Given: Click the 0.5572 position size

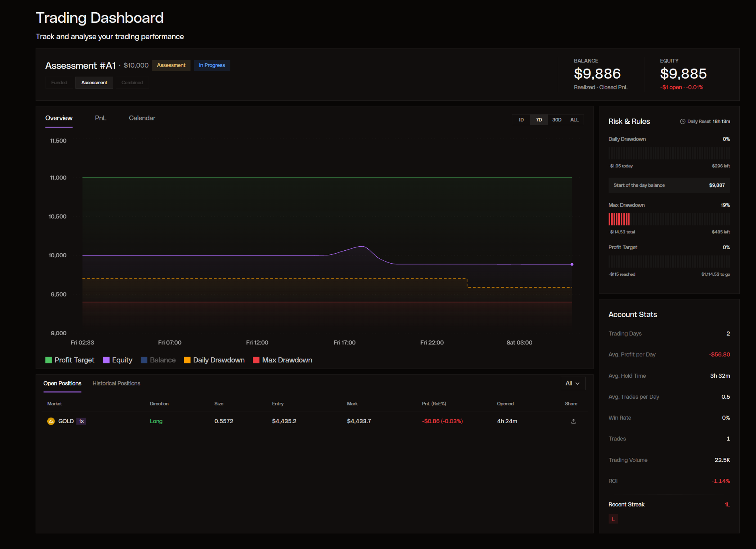Looking at the screenshot, I should pos(224,421).
